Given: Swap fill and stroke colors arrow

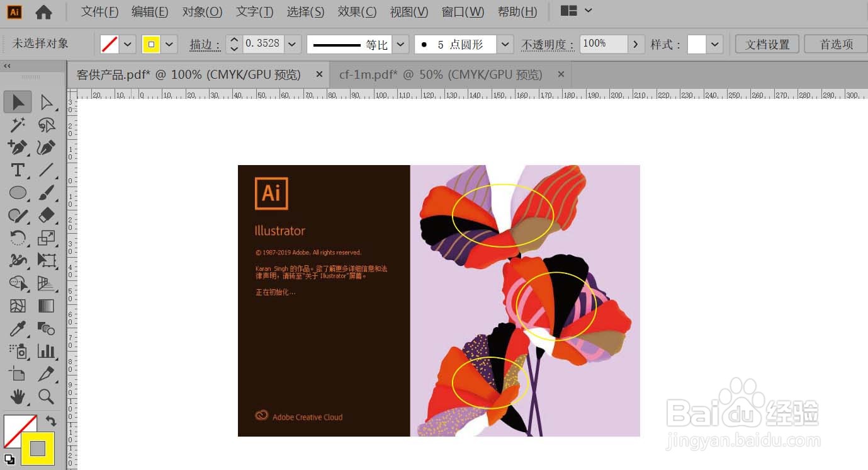Looking at the screenshot, I should click(x=51, y=421).
